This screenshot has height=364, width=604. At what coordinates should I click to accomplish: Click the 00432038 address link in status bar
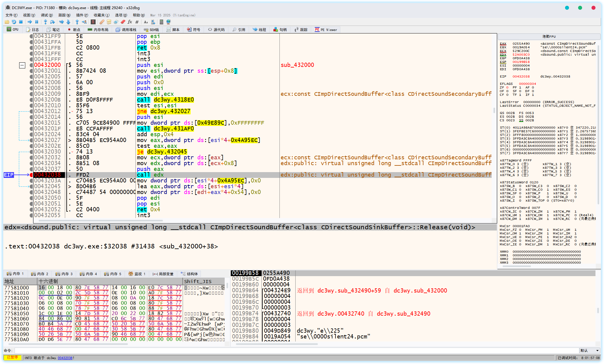65,358
